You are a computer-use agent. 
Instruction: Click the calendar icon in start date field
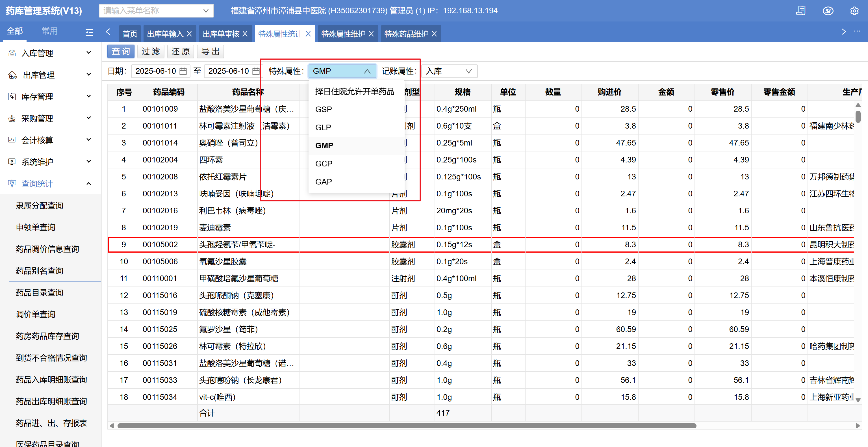click(x=183, y=71)
